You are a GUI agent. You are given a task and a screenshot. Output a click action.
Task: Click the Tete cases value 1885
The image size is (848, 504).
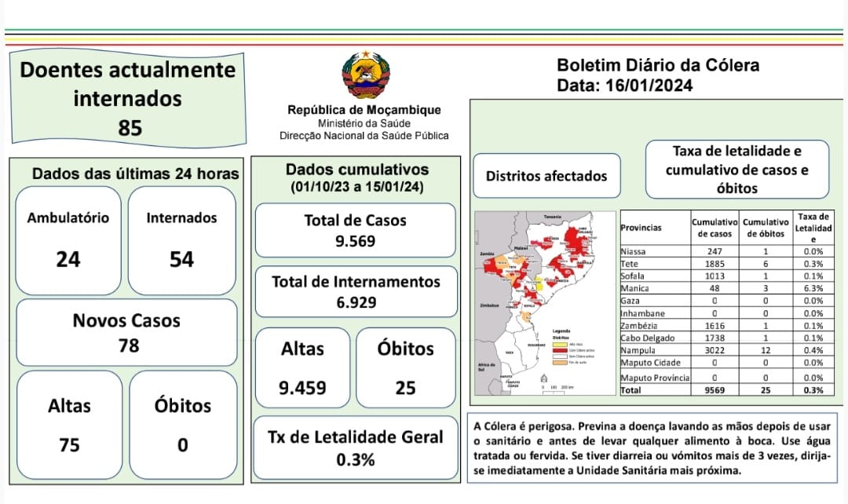pyautogui.click(x=715, y=264)
